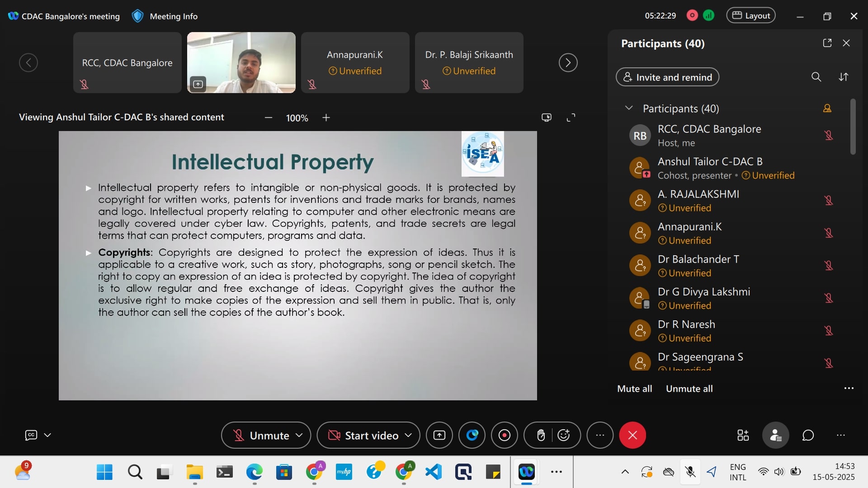Click the Record meeting icon

(504, 435)
